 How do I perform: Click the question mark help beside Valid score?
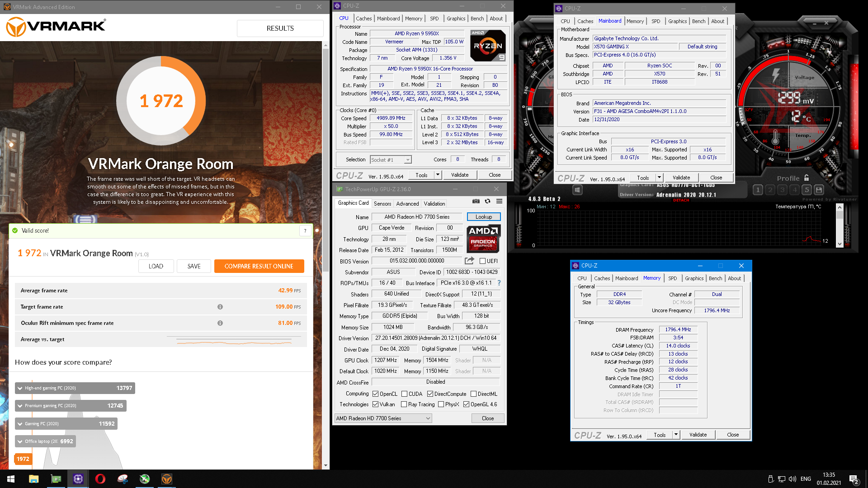305,230
